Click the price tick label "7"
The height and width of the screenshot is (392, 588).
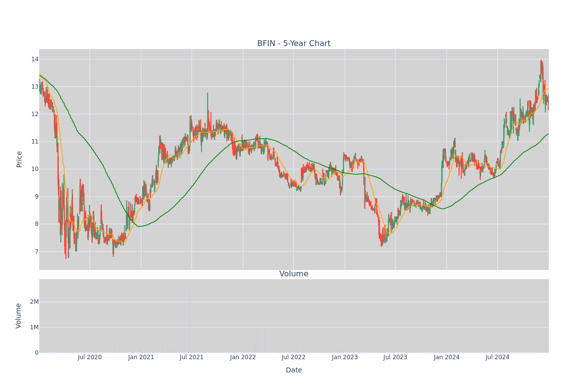coord(37,251)
